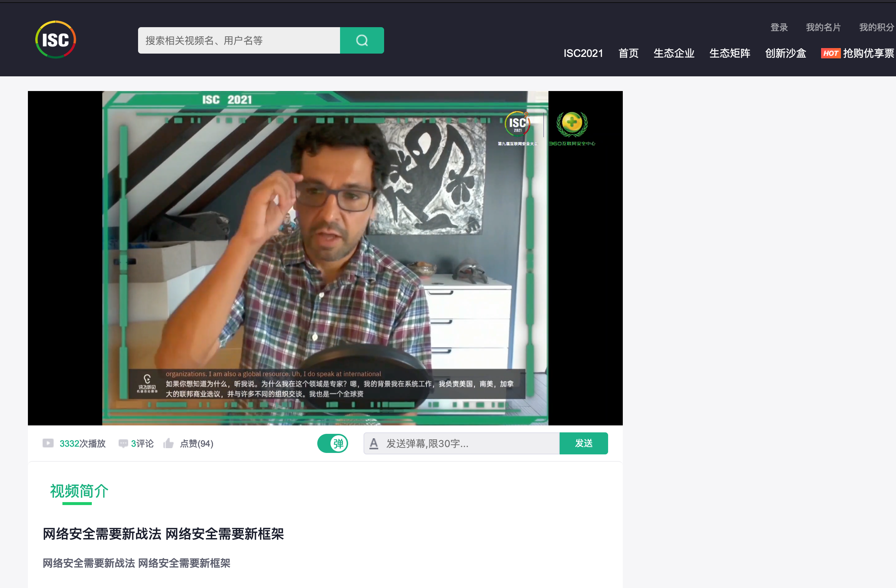Click the green search magnifier button
The width and height of the screenshot is (896, 588).
click(x=362, y=40)
